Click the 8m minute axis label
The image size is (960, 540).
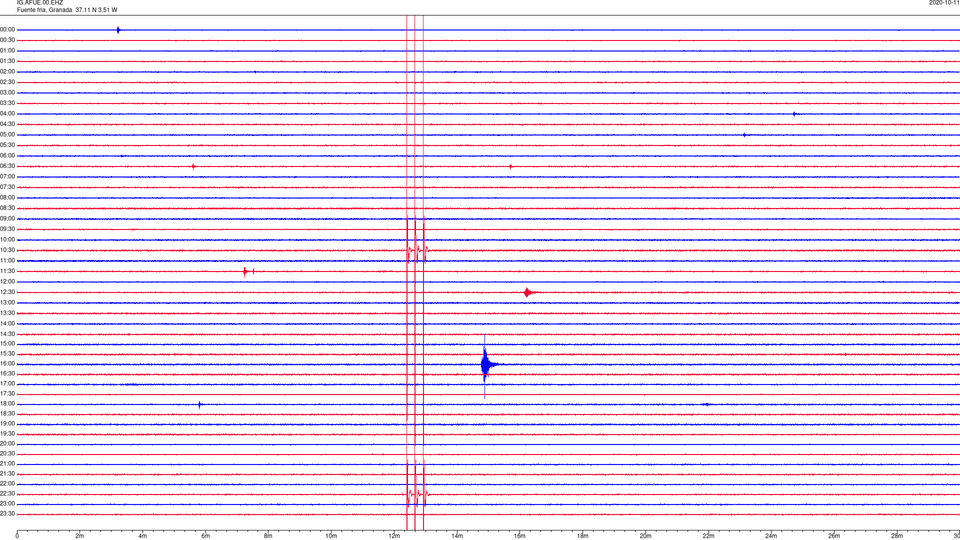(268, 536)
